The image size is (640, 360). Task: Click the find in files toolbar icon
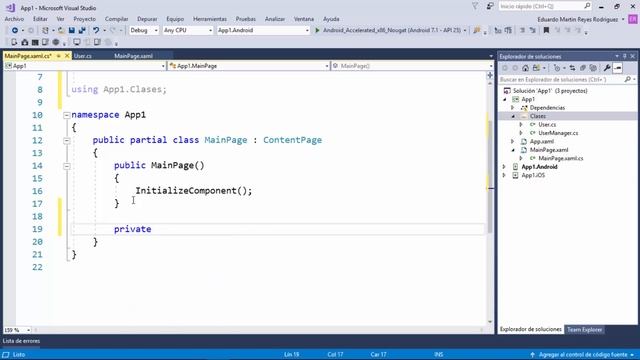(477, 30)
